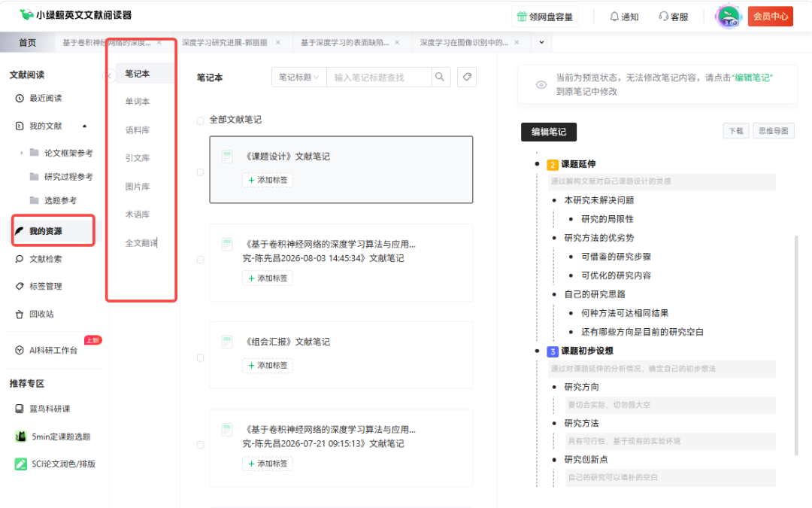Tick the checkbox for 《课题设计》文献笔记
812x508 pixels.
click(201, 172)
